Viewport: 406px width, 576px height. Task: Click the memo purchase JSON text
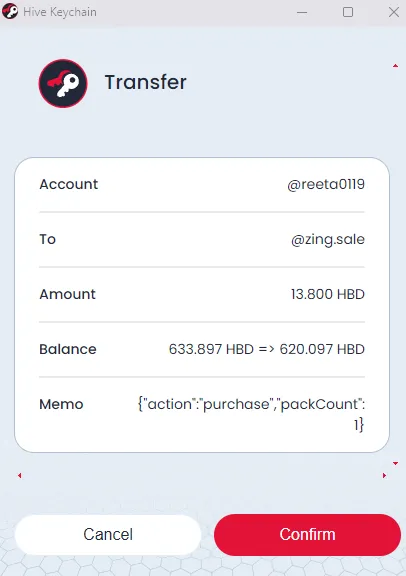click(x=252, y=414)
